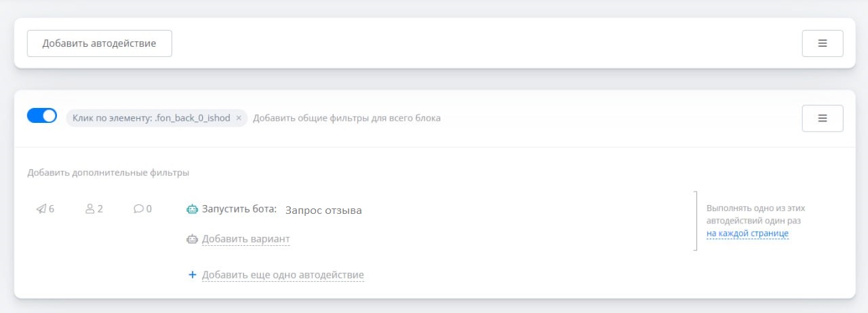Viewport: 868px width, 313px height.
Task: Click the user count icon
Action: tap(90, 209)
